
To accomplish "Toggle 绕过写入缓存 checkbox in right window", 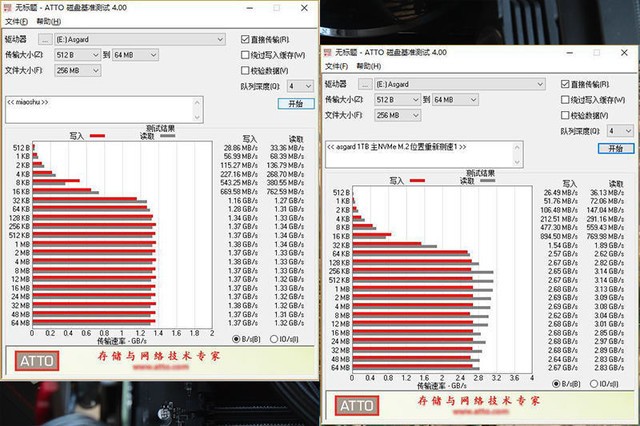I will 565,100.
